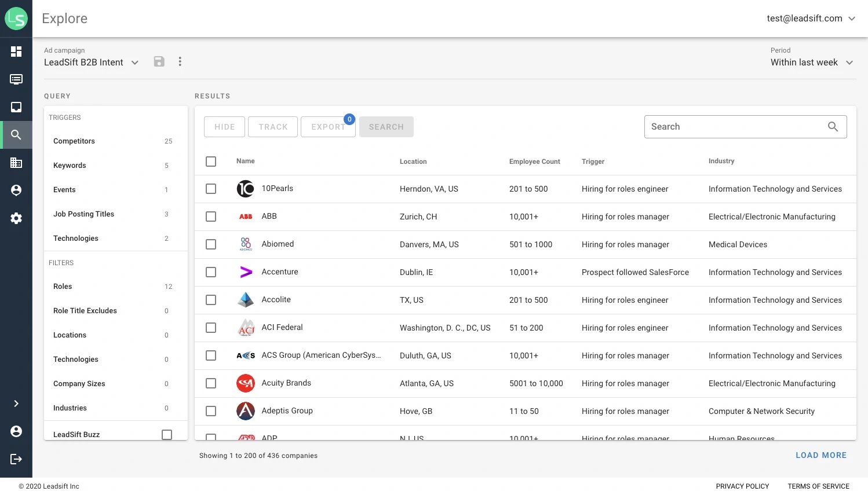Expand the sidebar with the chevron arrow
The width and height of the screenshot is (868, 495).
point(16,404)
